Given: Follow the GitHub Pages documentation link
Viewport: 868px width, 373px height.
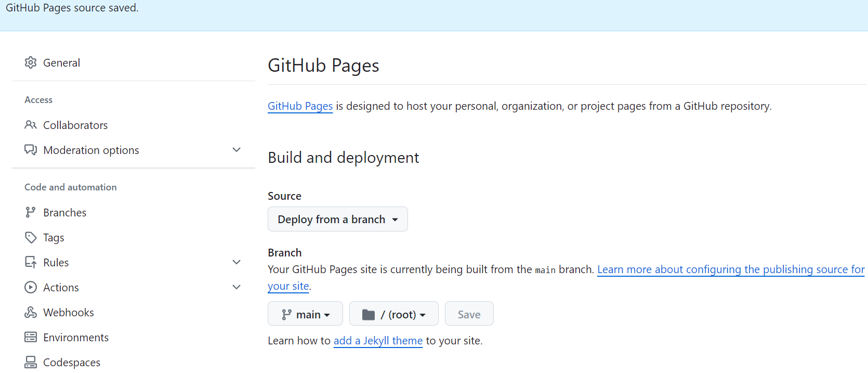Looking at the screenshot, I should tap(300, 106).
